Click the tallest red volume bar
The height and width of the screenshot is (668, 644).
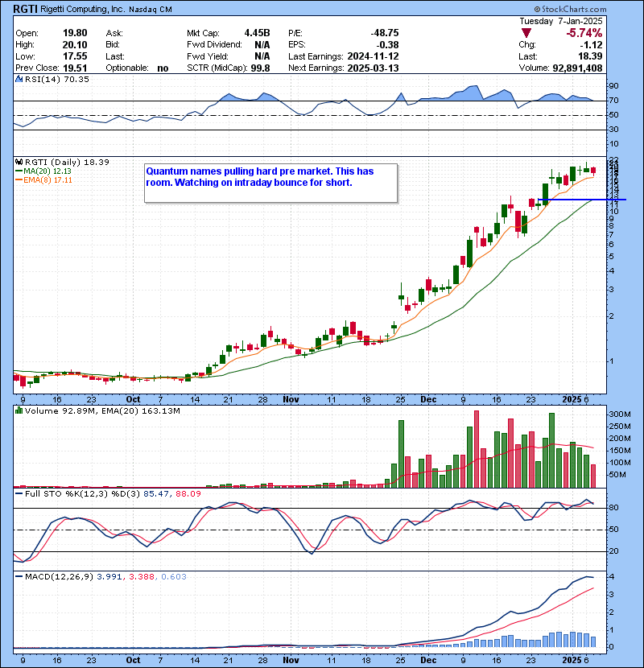pos(477,449)
